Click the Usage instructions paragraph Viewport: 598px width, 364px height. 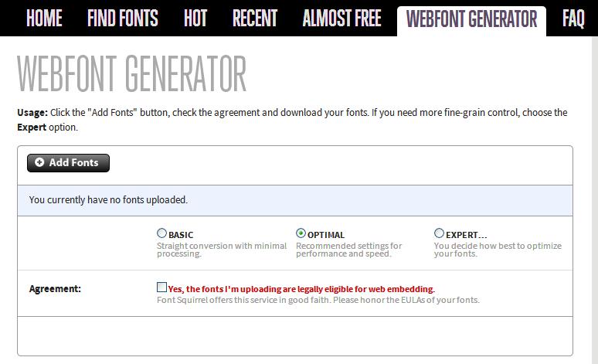pyautogui.click(x=292, y=120)
